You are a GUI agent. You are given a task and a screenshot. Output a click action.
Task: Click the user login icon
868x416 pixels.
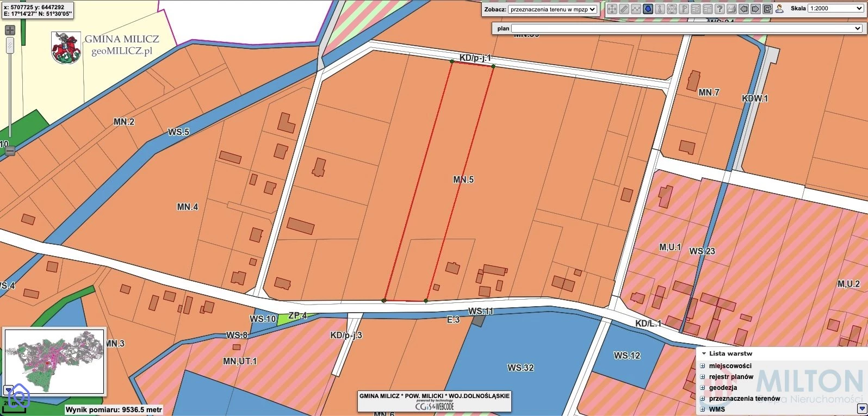pyautogui.click(x=779, y=9)
